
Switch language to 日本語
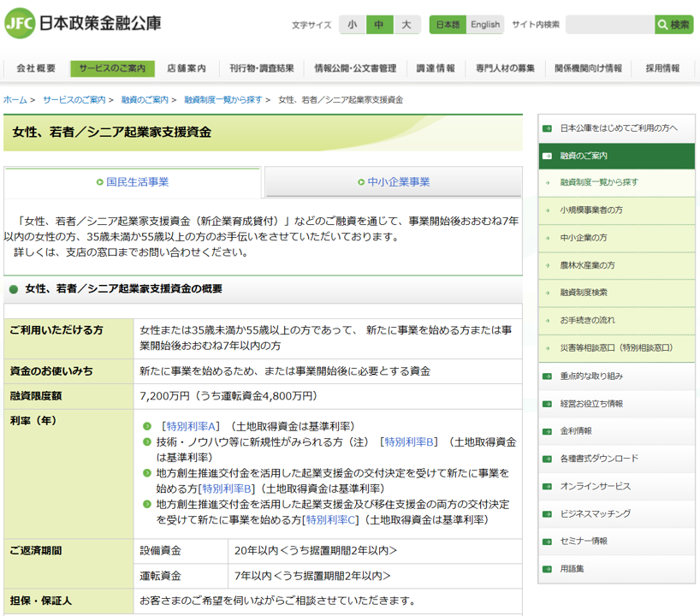448,25
